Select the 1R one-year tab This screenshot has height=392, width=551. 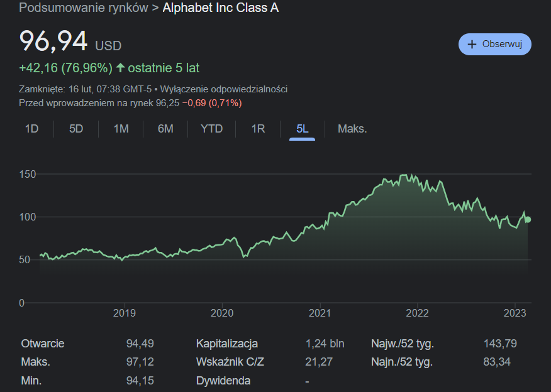click(x=258, y=129)
